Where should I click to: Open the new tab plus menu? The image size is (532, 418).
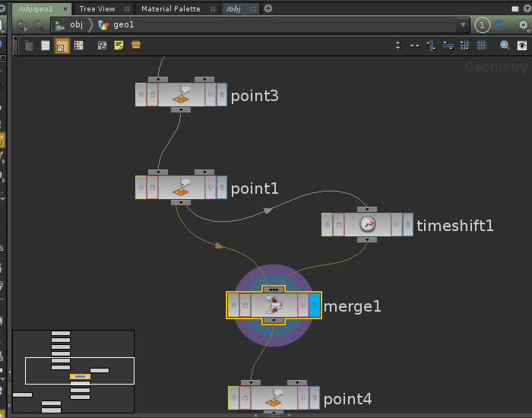268,9
